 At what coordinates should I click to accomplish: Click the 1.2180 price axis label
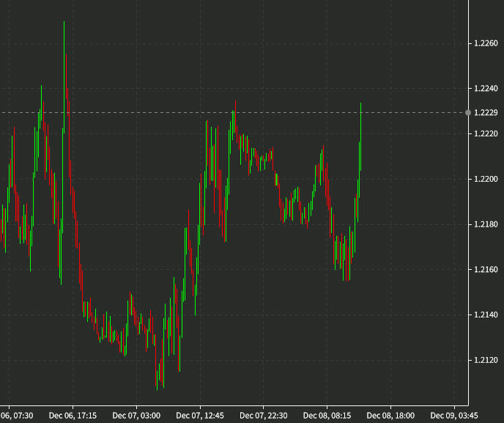tap(486, 224)
